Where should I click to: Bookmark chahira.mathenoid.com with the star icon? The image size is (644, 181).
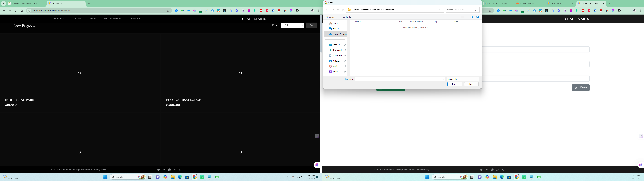tap(168, 11)
